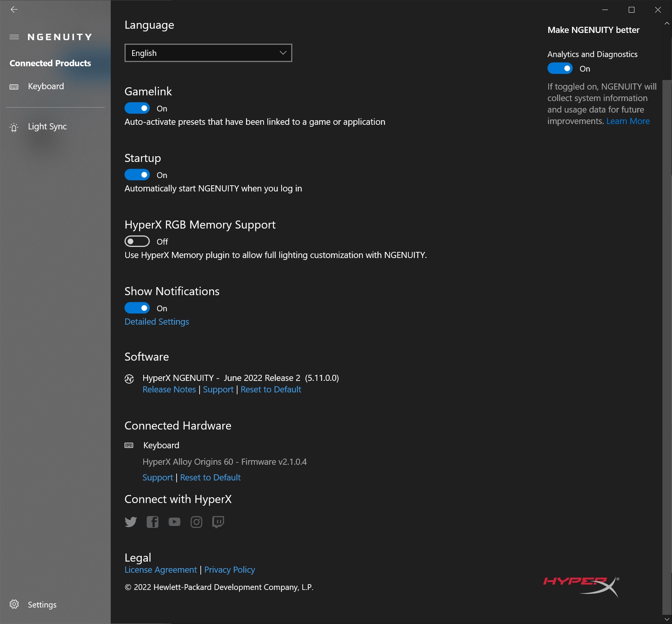This screenshot has width=672, height=624.
Task: Select Settings in the sidebar
Action: 55,604
